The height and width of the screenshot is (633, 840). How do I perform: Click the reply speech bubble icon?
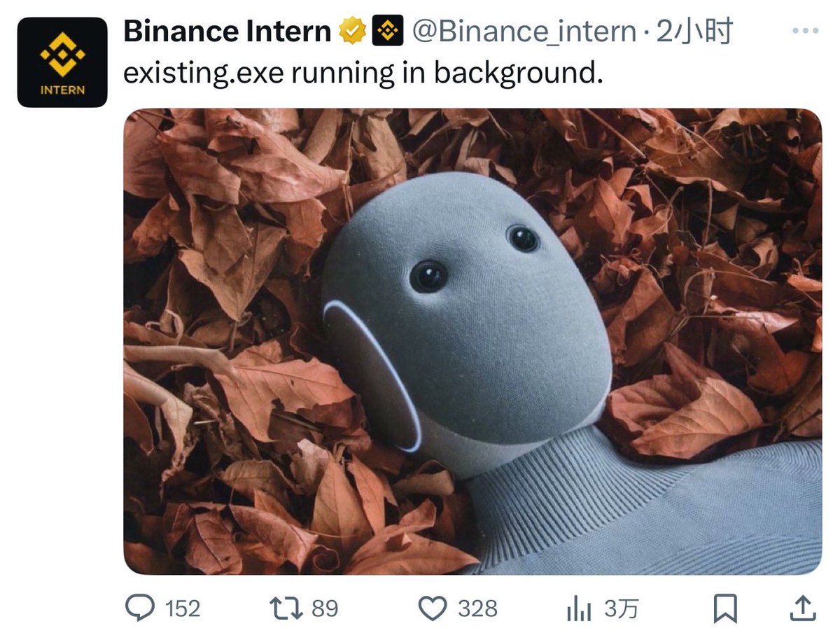tap(141, 608)
